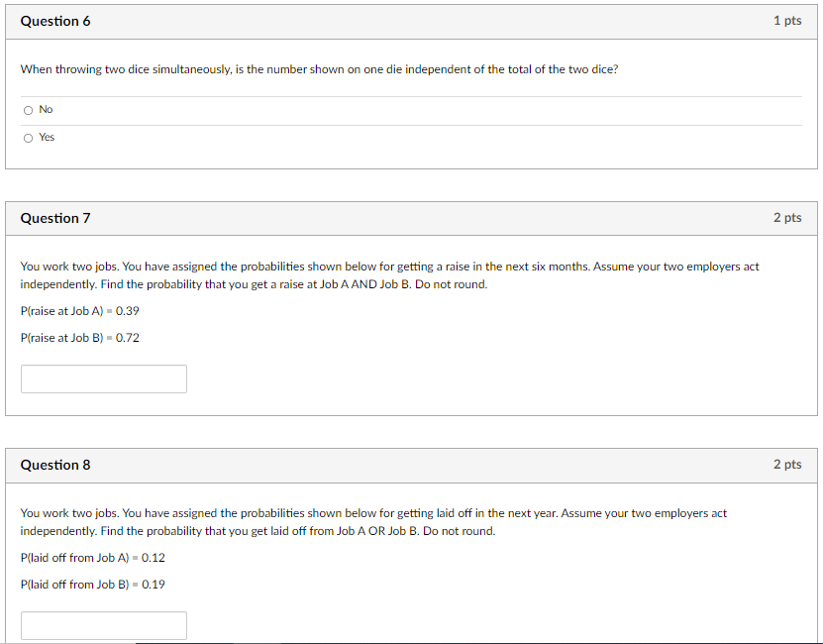Image resolution: width=823 pixels, height=644 pixels.
Task: Click the 2 pts label of Question 7
Action: coord(787,217)
